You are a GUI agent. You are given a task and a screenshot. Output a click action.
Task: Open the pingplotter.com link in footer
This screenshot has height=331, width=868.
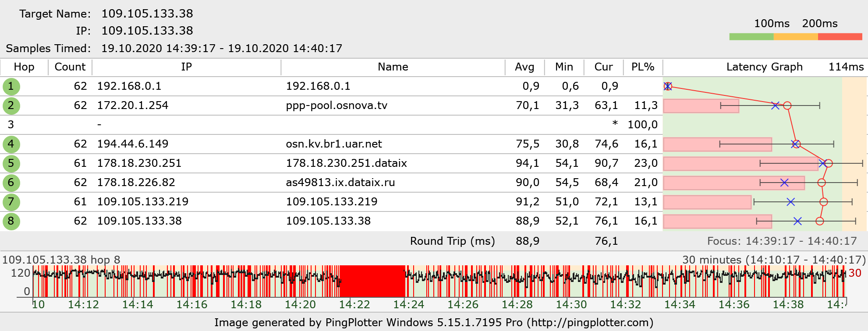(590, 323)
